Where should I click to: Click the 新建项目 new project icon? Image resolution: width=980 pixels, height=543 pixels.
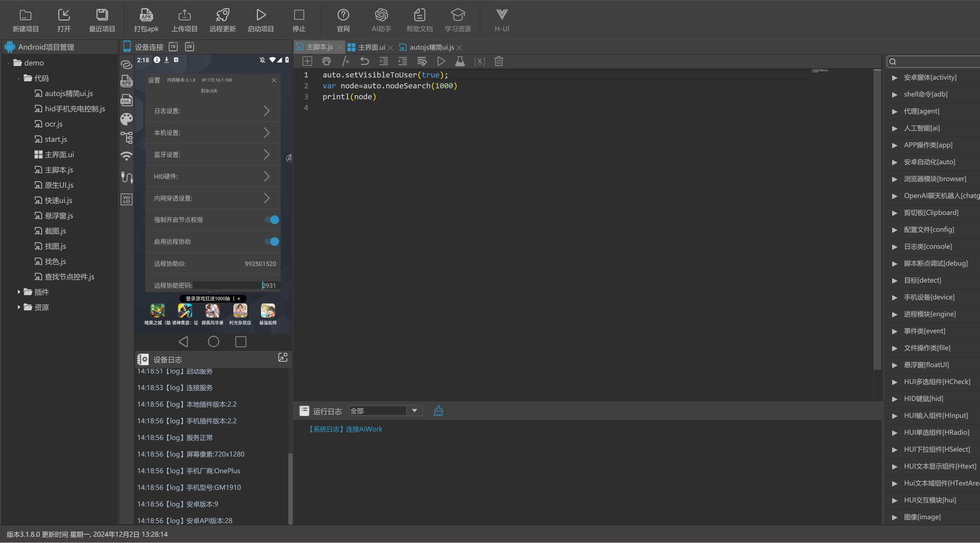(x=25, y=15)
